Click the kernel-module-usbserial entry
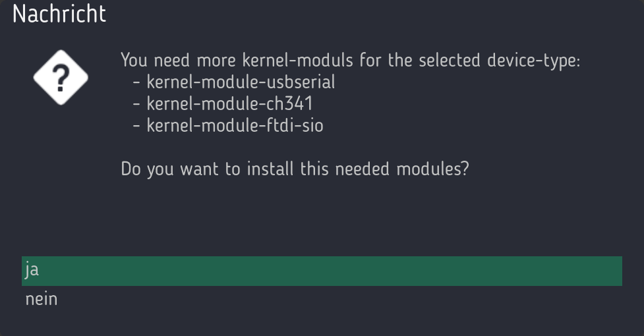This screenshot has height=336, width=644. point(241,82)
